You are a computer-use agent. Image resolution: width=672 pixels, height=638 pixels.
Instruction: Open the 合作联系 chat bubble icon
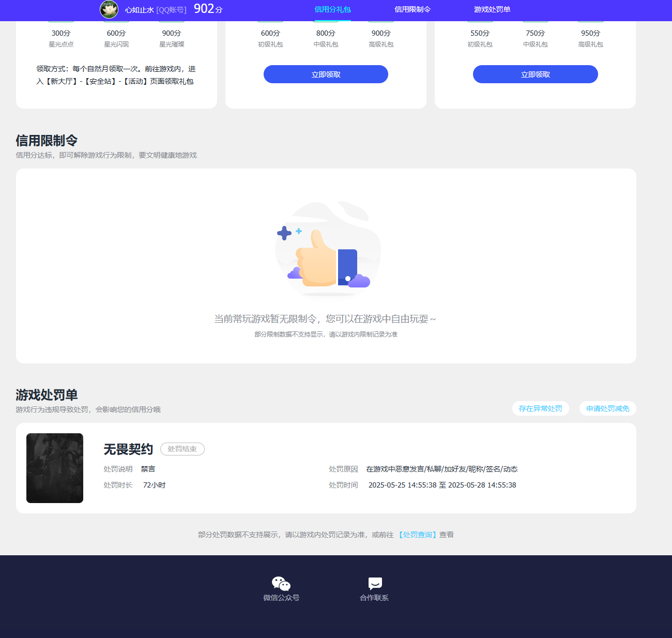375,584
